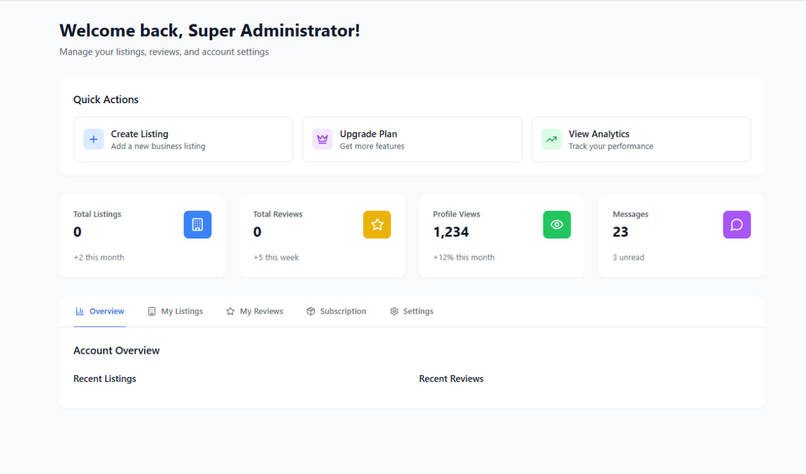The height and width of the screenshot is (474, 806).
Task: Go to the Settings tab
Action: click(411, 311)
